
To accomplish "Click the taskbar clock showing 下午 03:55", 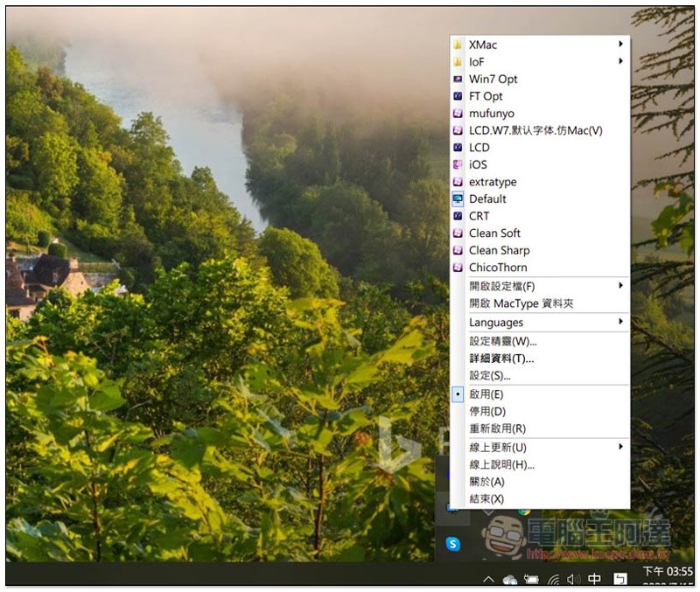I will point(668,572).
